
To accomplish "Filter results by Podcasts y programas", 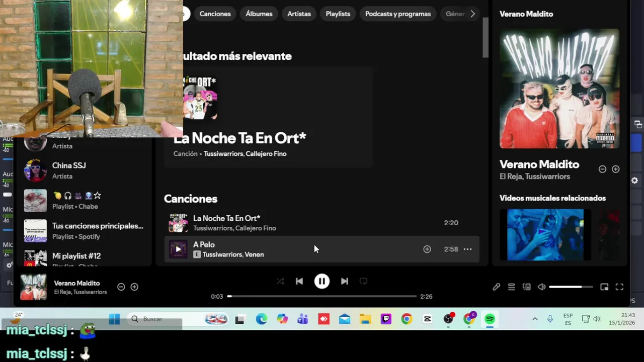I will 398,14.
